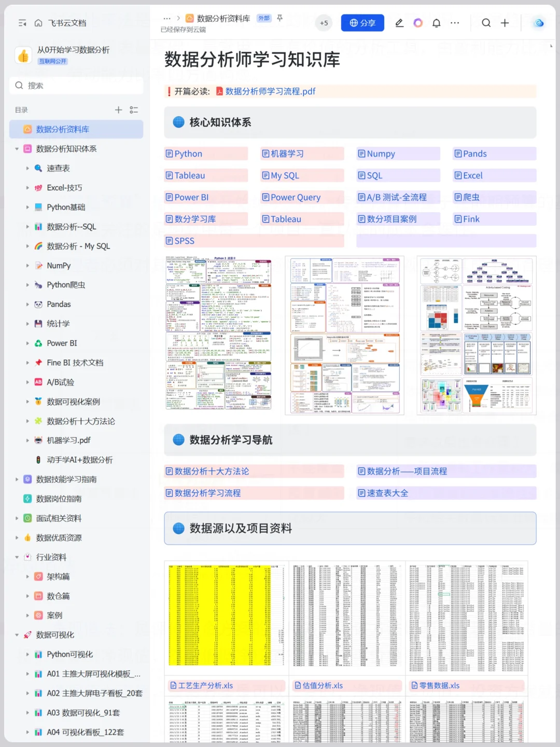Image resolution: width=560 pixels, height=747 pixels.
Task: Go to Feishu Docs home icon
Action: 38,23
